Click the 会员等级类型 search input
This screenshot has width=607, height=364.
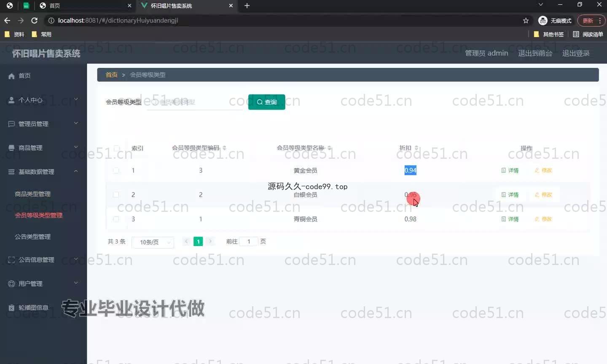click(x=195, y=102)
